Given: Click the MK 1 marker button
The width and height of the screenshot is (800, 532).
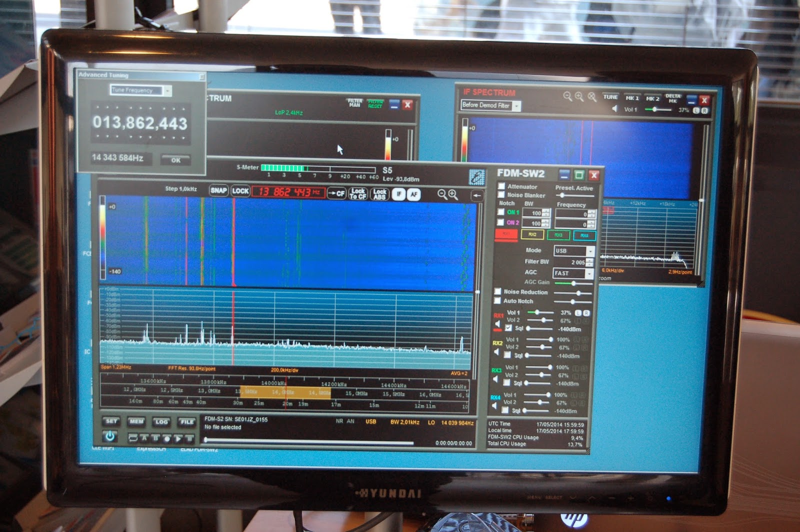Looking at the screenshot, I should 632,98.
